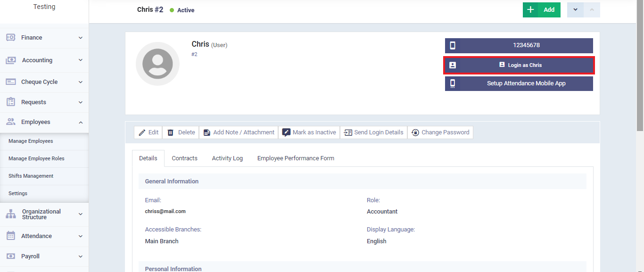The height and width of the screenshot is (272, 644).
Task: Click the Testing account name
Action: (44, 7)
